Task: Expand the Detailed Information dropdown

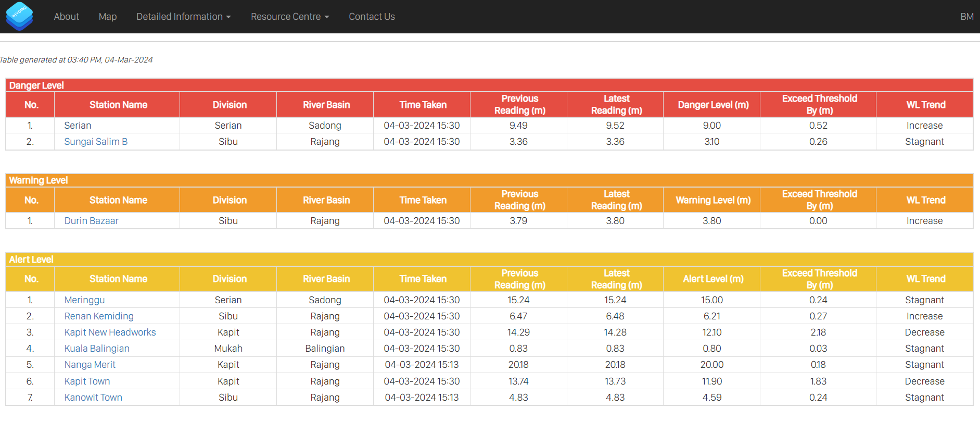Action: point(184,17)
